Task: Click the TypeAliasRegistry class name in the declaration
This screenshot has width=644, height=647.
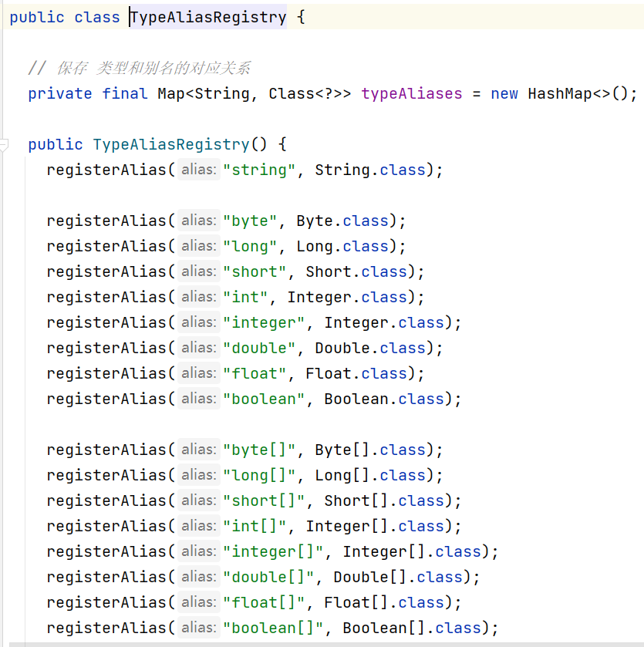Action: tap(208, 17)
